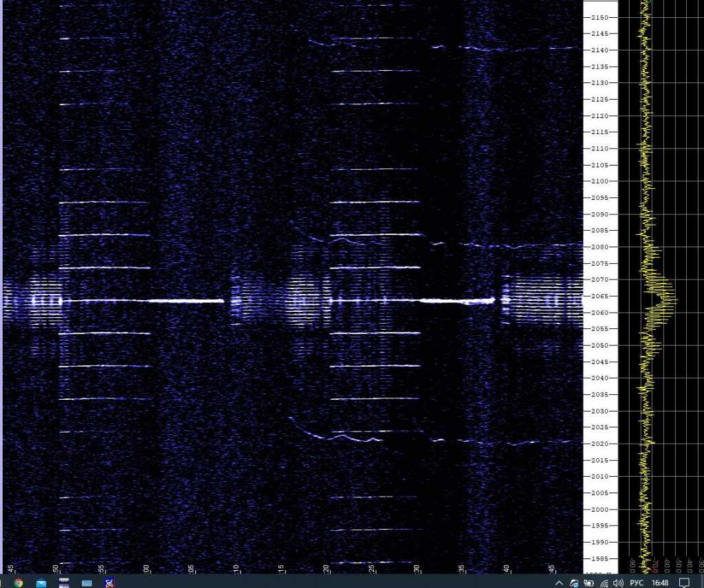Open the Wi-Fi network tray icon
The width and height of the screenshot is (704, 588).
[x=604, y=583]
